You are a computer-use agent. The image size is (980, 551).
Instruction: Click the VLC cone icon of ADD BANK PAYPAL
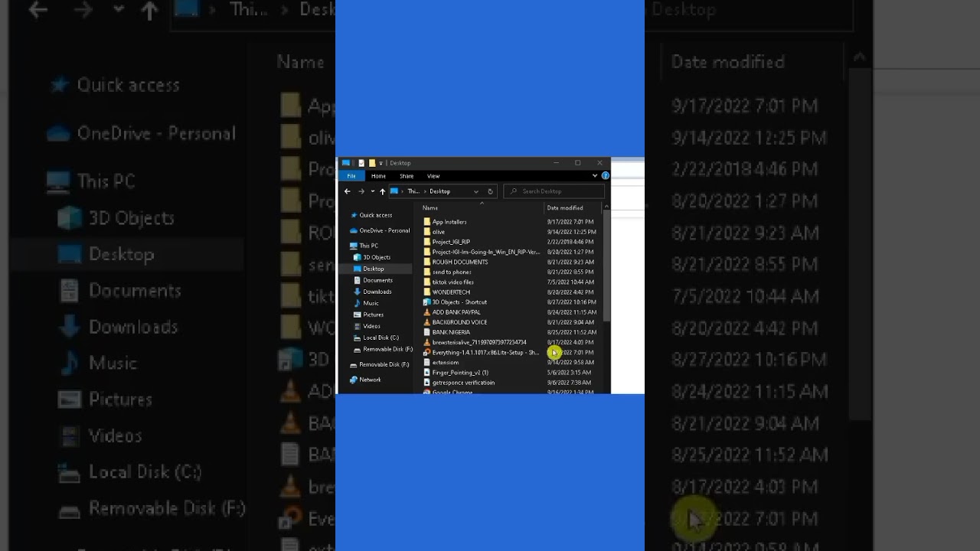(x=427, y=312)
